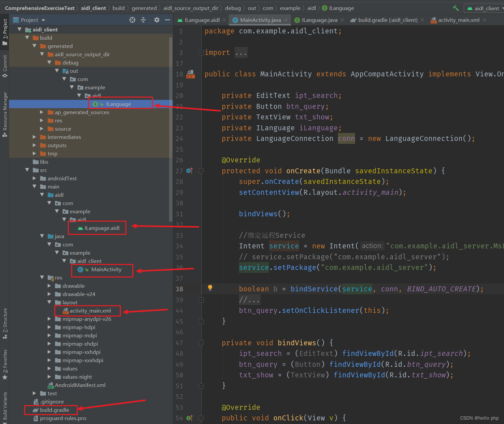Toggle the Commit tool window
This screenshot has height=424, width=504.
click(x=5, y=66)
